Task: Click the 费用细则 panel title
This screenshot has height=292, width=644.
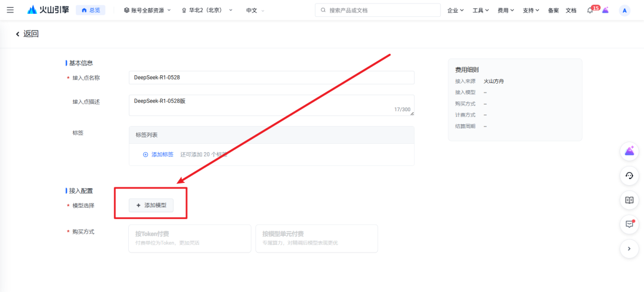Action: [466, 70]
